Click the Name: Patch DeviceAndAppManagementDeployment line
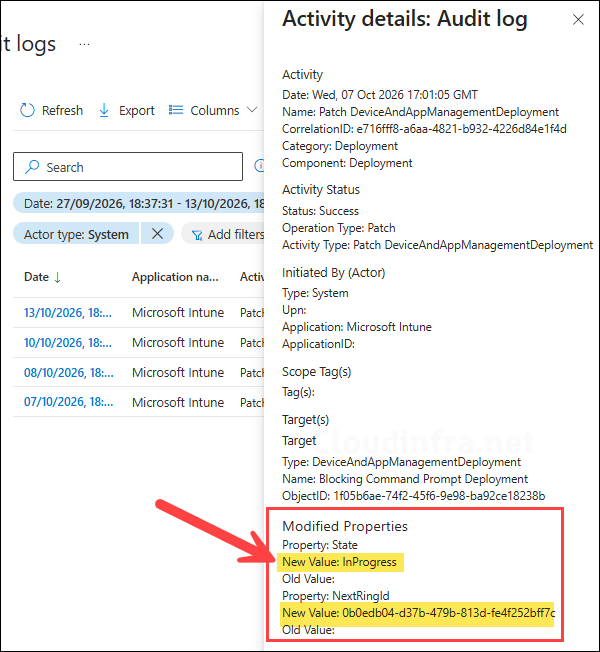Screen dimensions: 600x652 tap(420, 112)
